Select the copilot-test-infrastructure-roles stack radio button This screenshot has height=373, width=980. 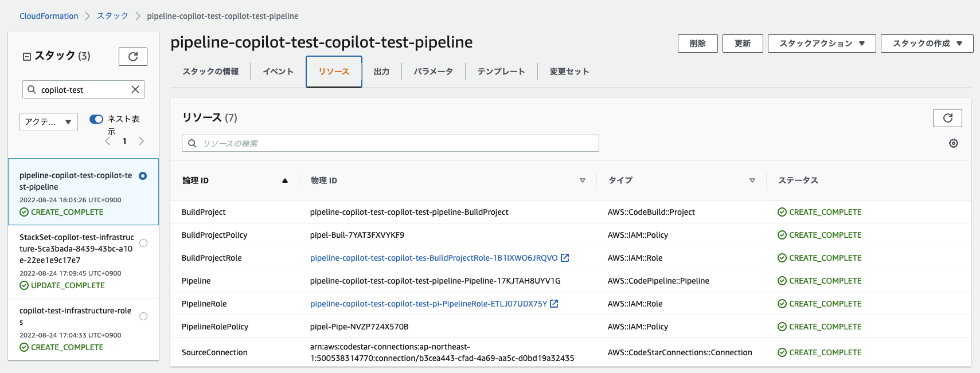[x=143, y=316]
